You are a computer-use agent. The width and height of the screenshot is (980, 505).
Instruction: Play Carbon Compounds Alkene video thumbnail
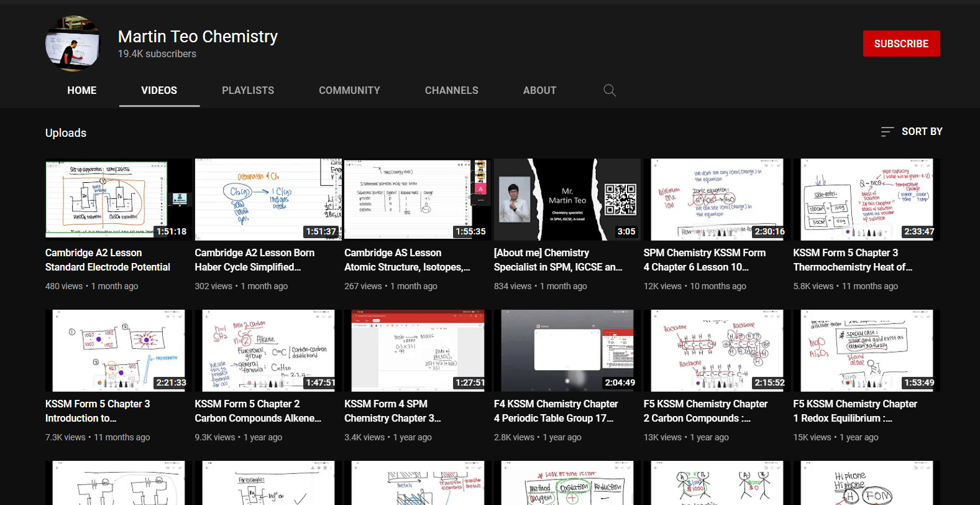[x=268, y=351]
